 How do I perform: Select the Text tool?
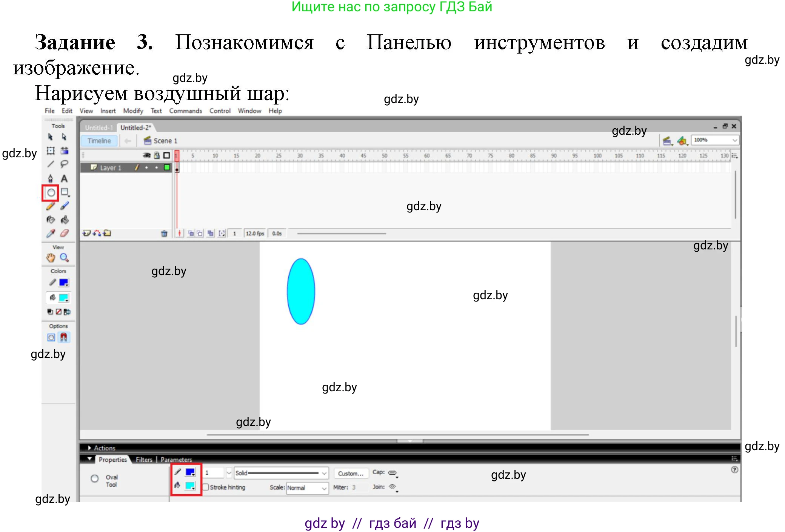(65, 178)
